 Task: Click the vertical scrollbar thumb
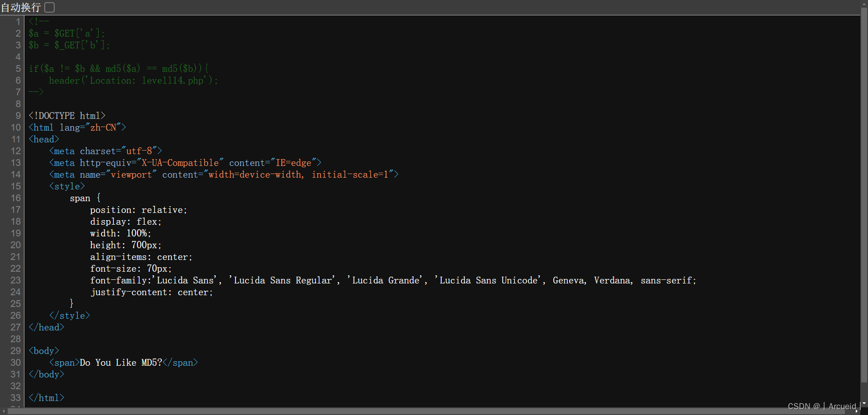pyautogui.click(x=864, y=194)
